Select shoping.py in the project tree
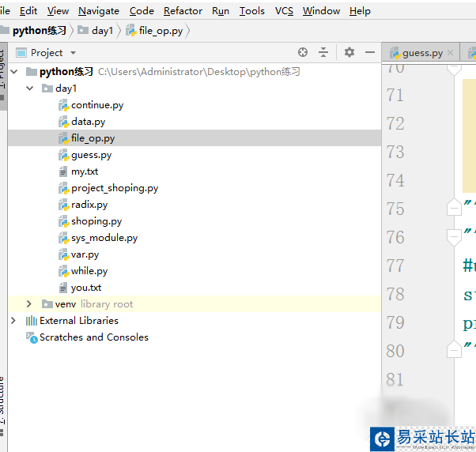The height and width of the screenshot is (452, 476). point(96,221)
